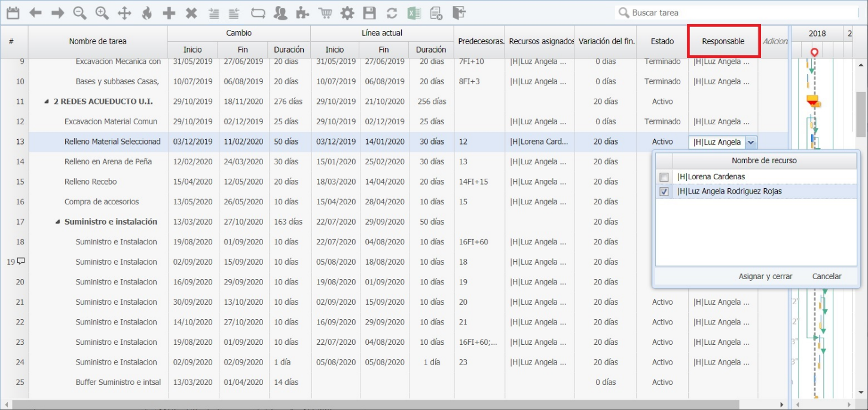Select the row 13 task Relleno Material Seleccionad

coord(112,142)
